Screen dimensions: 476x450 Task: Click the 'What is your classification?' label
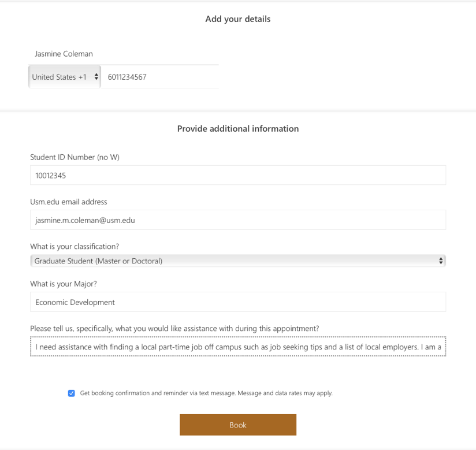(x=75, y=247)
